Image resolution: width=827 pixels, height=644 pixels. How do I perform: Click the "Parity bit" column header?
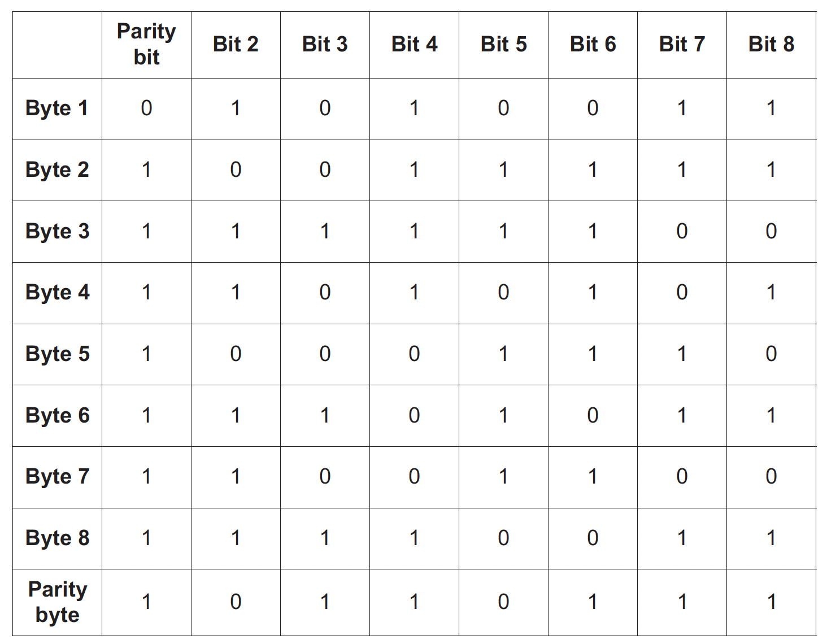point(146,44)
